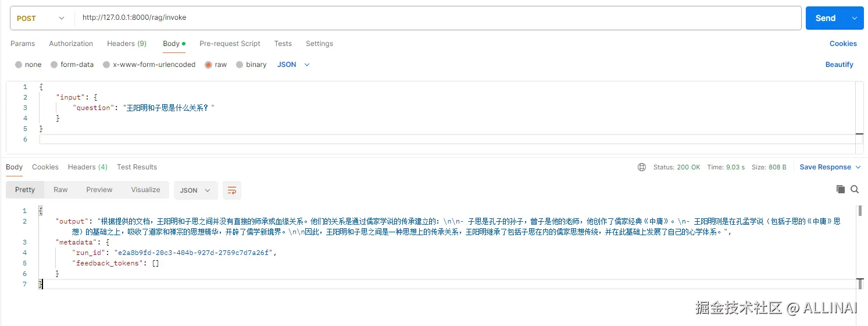Select the request Body tab
The height and width of the screenshot is (326, 868).
point(174,44)
